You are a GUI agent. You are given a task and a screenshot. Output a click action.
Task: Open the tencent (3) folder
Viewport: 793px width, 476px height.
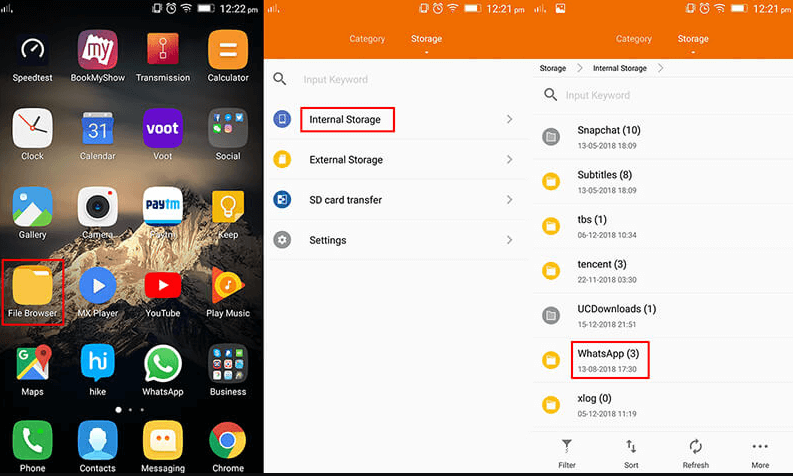pos(663,271)
